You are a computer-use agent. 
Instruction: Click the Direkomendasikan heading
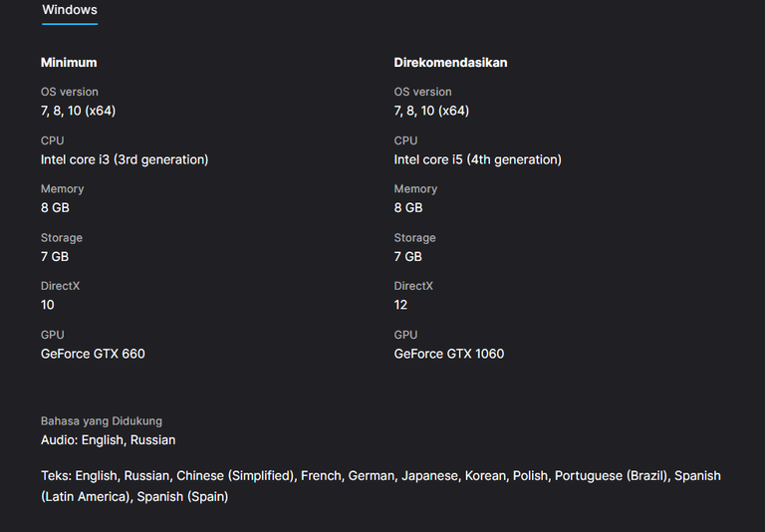coord(451,63)
